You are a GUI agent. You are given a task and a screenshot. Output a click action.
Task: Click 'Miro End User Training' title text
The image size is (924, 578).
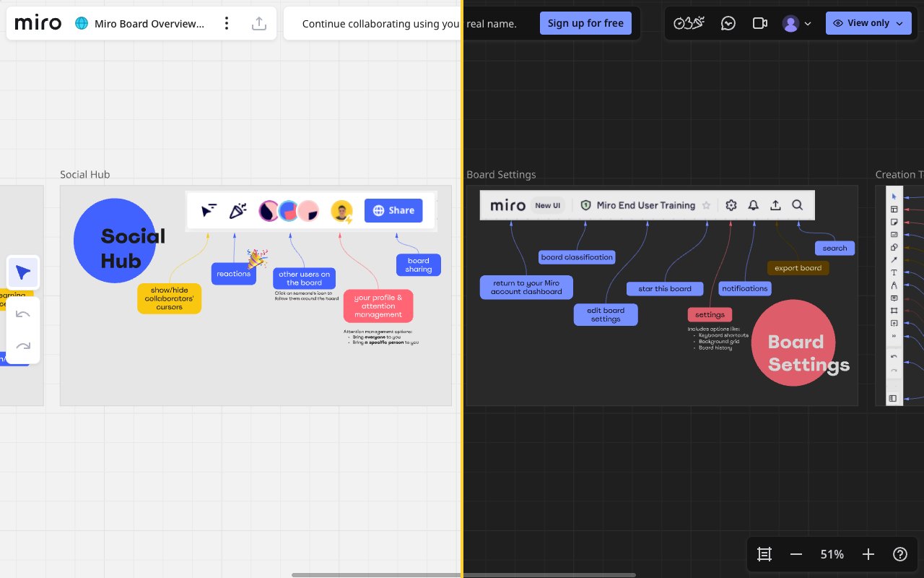[x=646, y=205]
